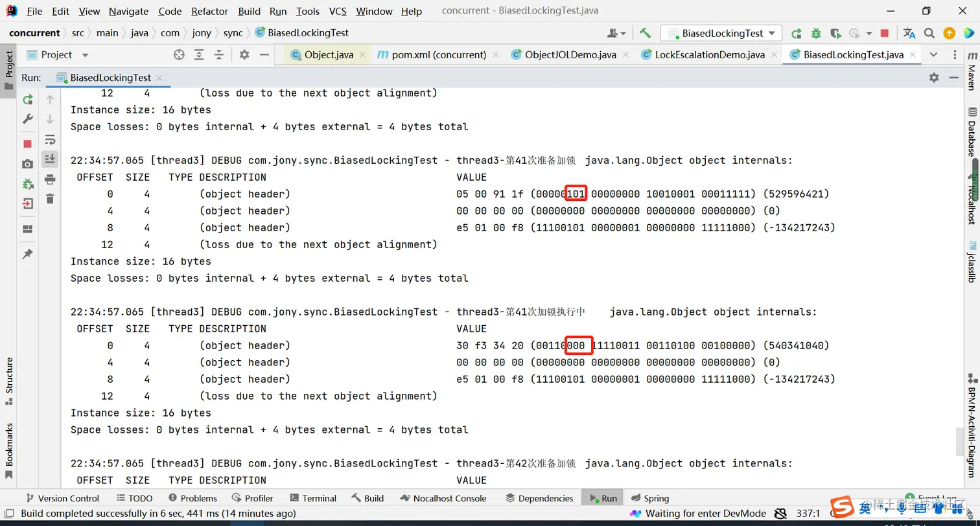Rerun the program in Run panel
980x526 pixels.
pos(28,99)
